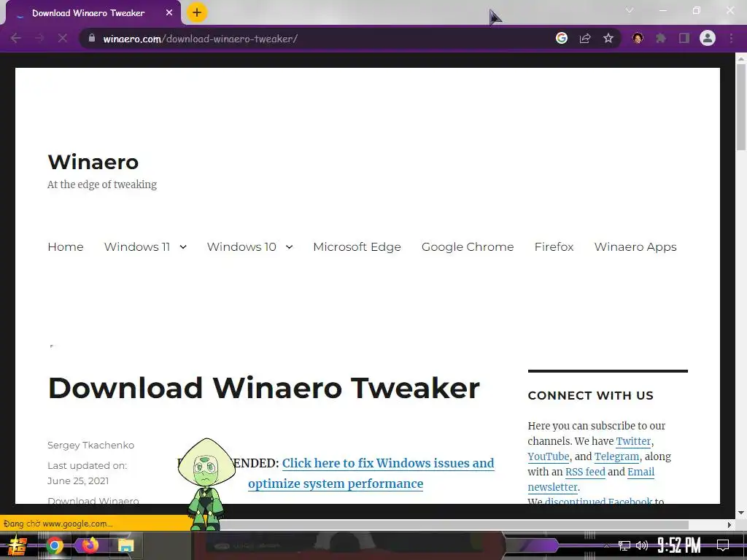Follow the Telegram link
The image size is (747, 560).
coord(617,456)
